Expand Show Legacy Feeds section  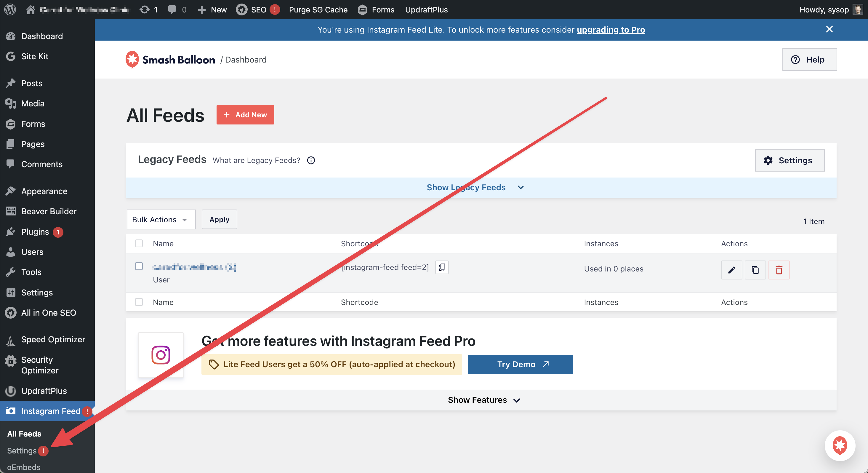(475, 187)
